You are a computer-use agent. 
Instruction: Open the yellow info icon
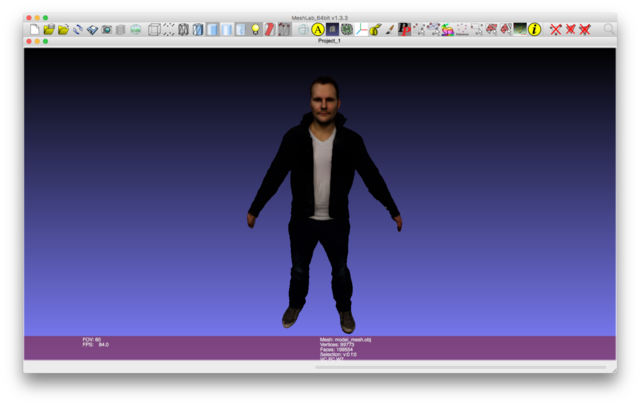tap(534, 29)
